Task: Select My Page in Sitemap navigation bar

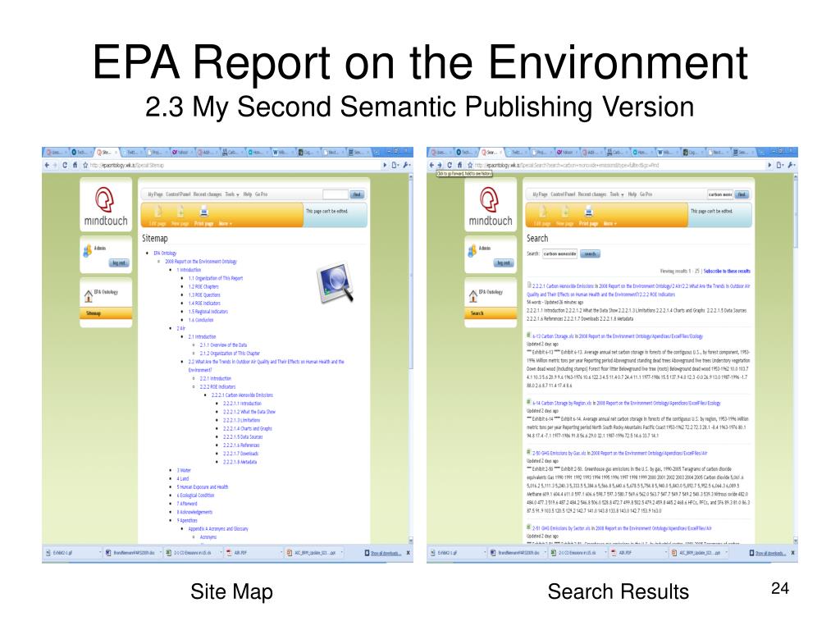Action: [155, 194]
